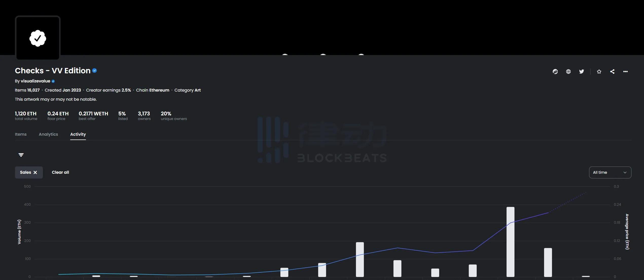Click the artwork description text

(56, 99)
